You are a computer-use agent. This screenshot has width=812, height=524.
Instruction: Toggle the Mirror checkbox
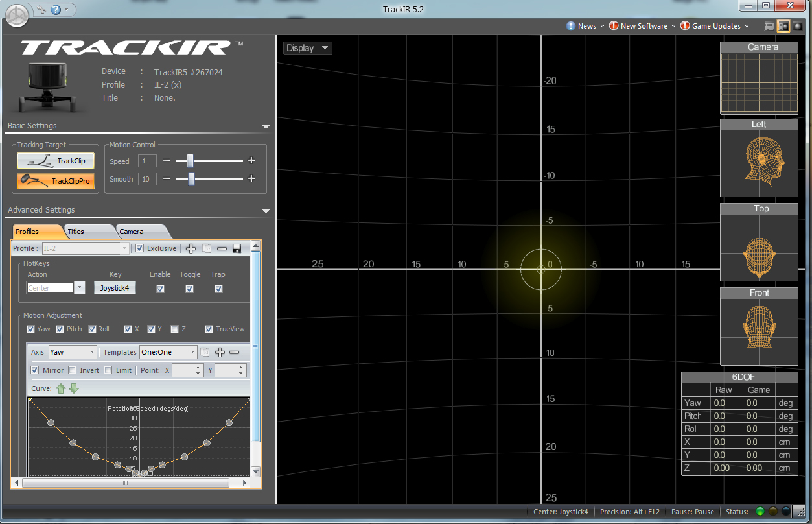35,370
